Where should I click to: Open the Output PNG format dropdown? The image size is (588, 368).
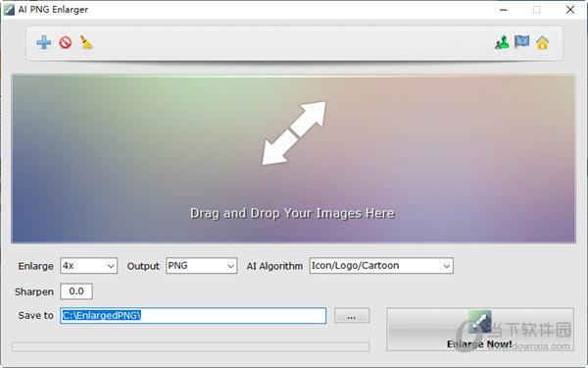pyautogui.click(x=201, y=266)
